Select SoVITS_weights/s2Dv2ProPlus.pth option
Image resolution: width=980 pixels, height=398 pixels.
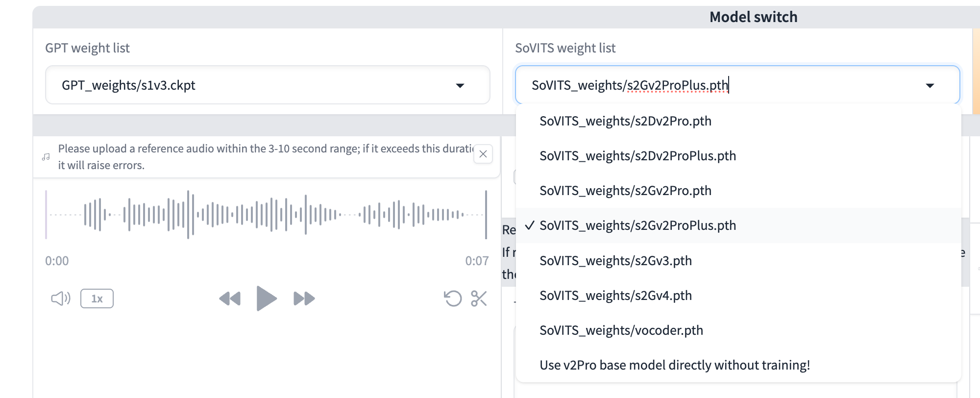tap(738, 156)
